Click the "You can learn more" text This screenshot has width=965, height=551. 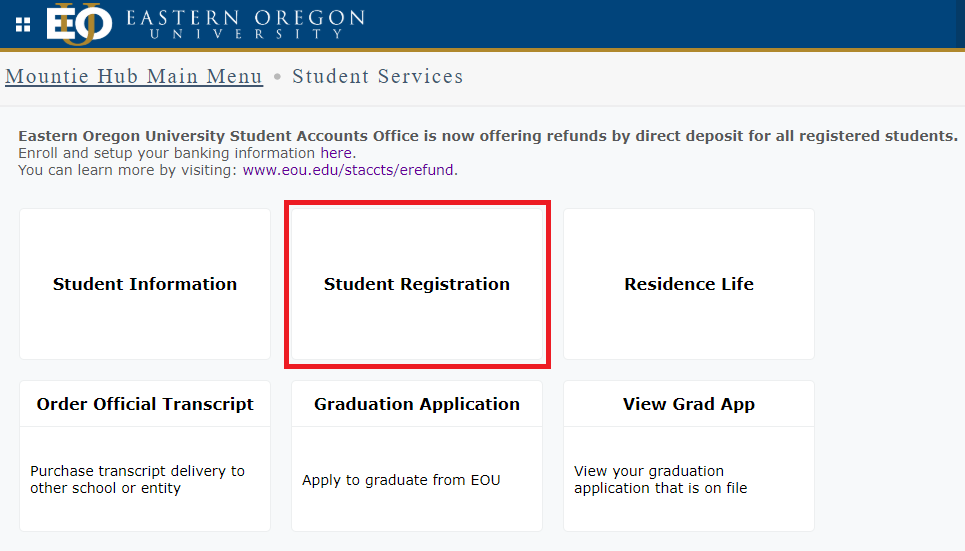[128, 170]
